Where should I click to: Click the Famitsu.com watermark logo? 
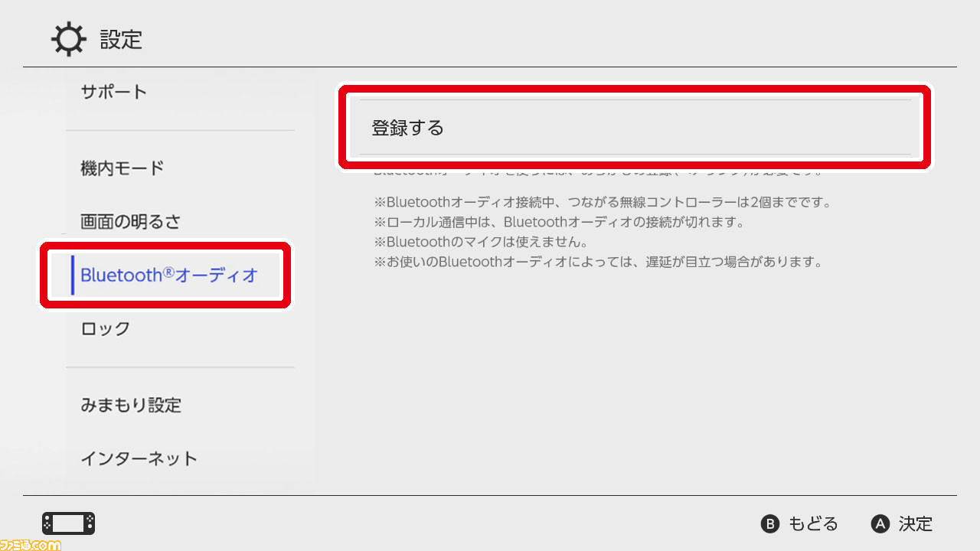coord(31,544)
